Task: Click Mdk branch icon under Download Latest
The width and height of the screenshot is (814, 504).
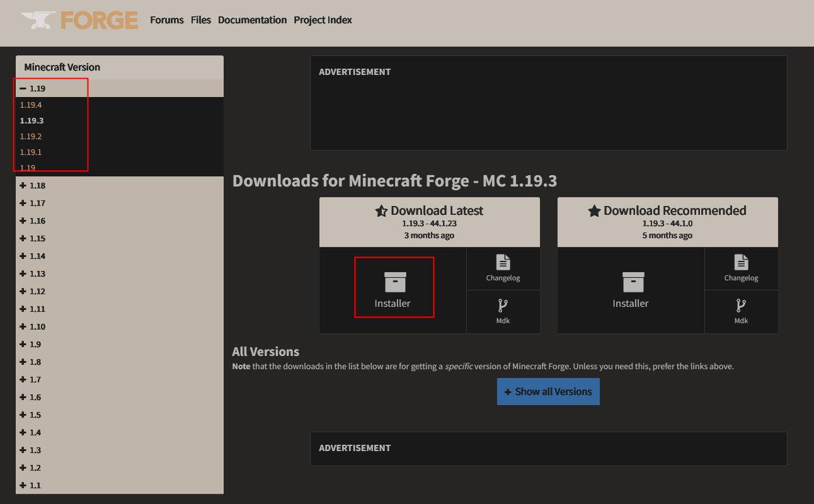Action: [503, 306]
